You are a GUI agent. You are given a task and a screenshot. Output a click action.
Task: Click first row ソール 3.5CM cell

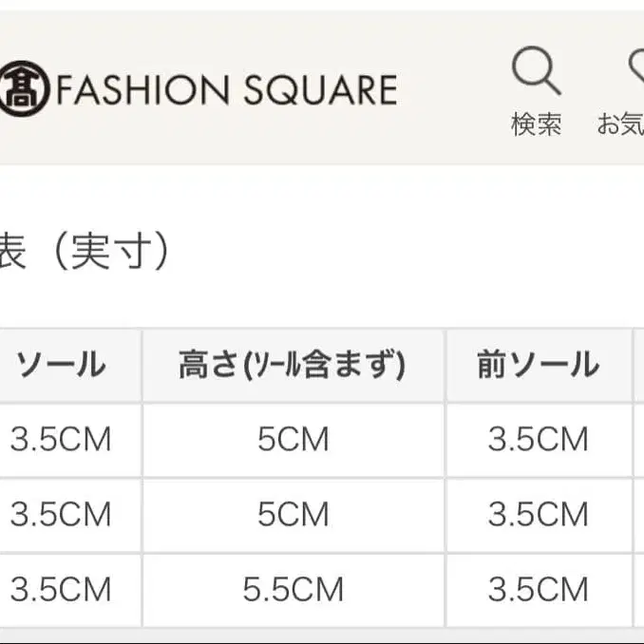(x=61, y=440)
